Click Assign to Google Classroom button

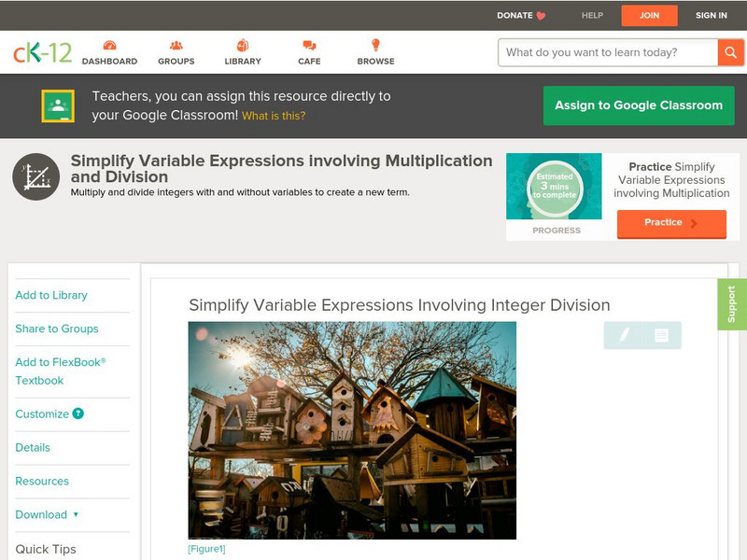[639, 105]
